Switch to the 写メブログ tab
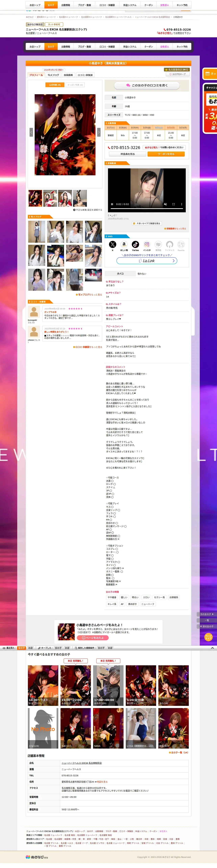217x868 pixels. 53,75
